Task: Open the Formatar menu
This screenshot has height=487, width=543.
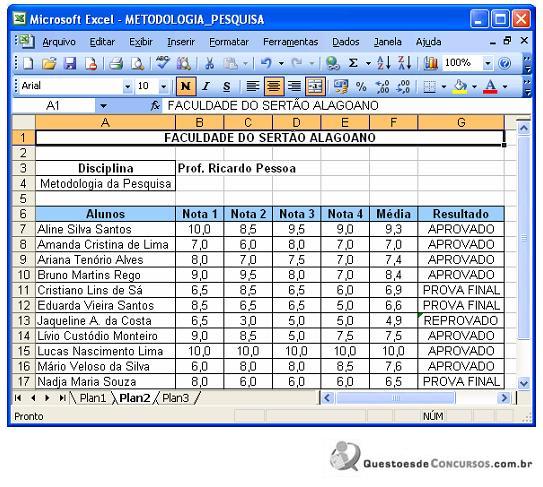Action: point(229,42)
